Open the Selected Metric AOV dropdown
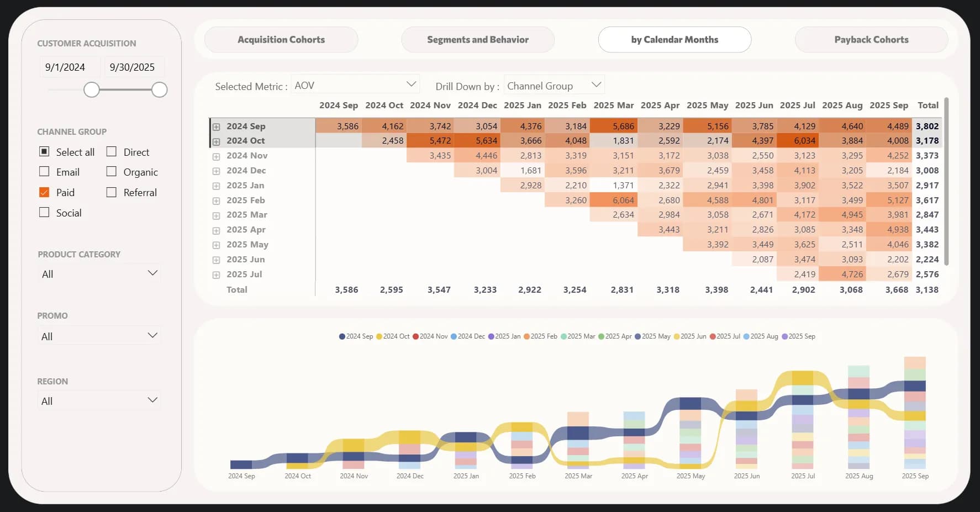Viewport: 980px width, 512px height. pos(355,85)
